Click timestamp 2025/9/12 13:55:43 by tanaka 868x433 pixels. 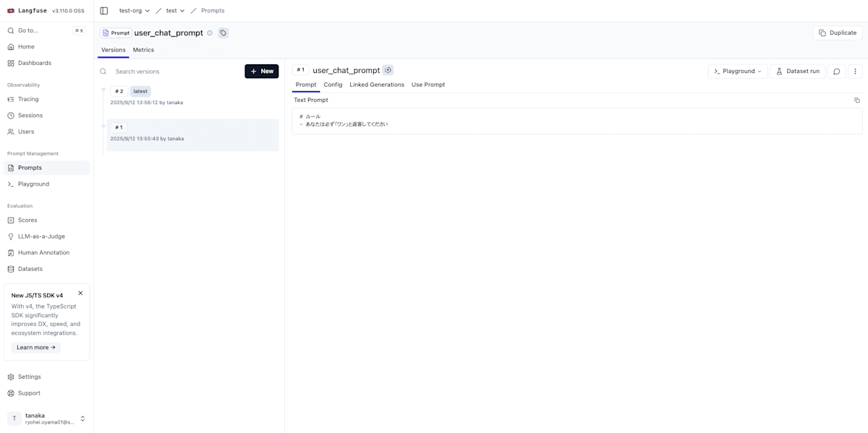(147, 139)
